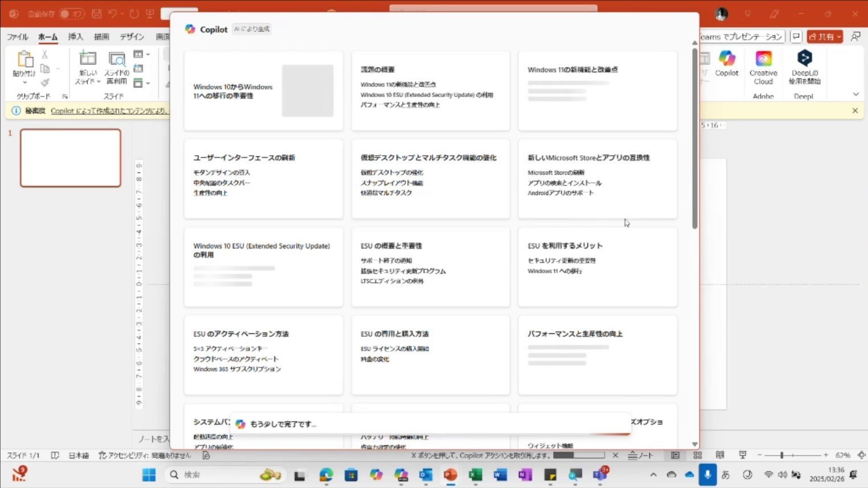
Task: Click the Copilot dialog scrollbar thumb
Action: (x=694, y=139)
